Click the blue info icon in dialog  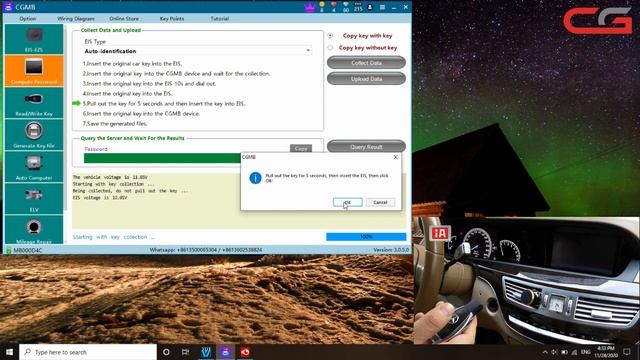coord(255,178)
